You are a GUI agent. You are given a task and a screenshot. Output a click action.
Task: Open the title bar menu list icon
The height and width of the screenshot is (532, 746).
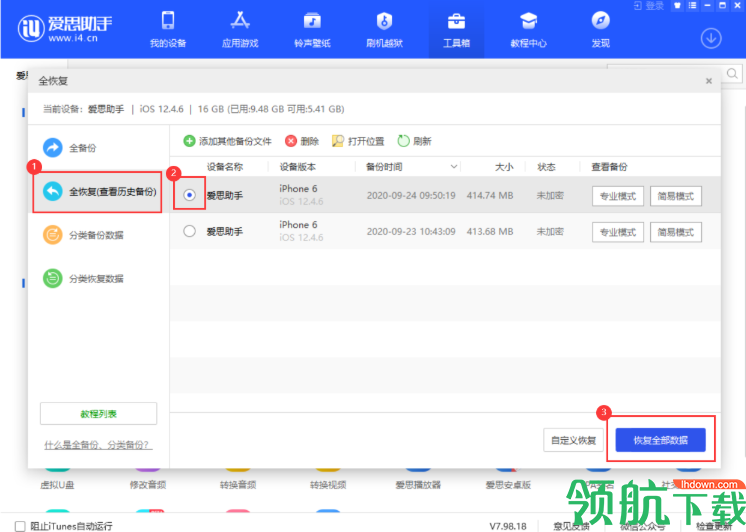pos(692,6)
